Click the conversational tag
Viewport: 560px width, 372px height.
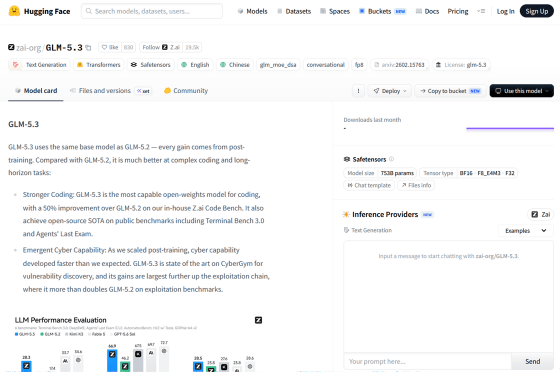(x=325, y=65)
